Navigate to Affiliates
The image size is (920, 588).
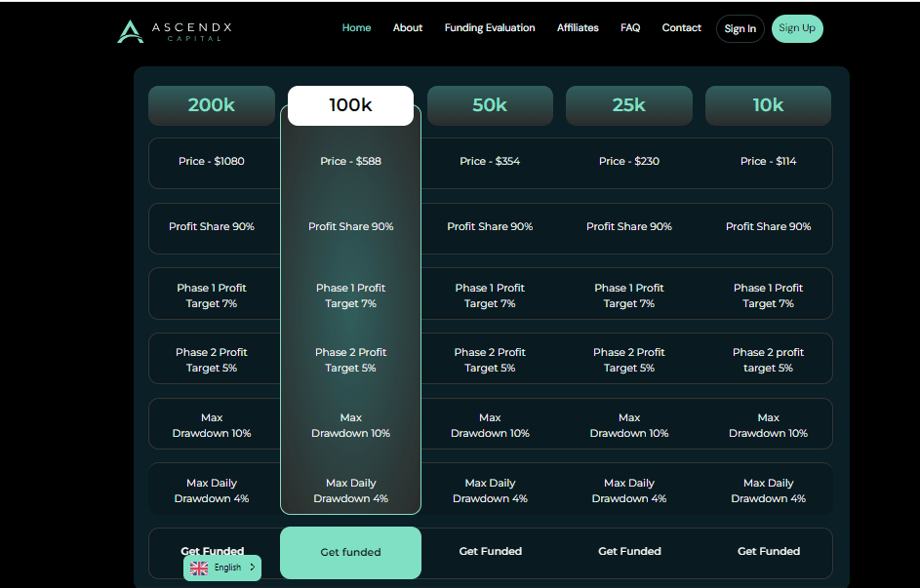pyautogui.click(x=578, y=27)
